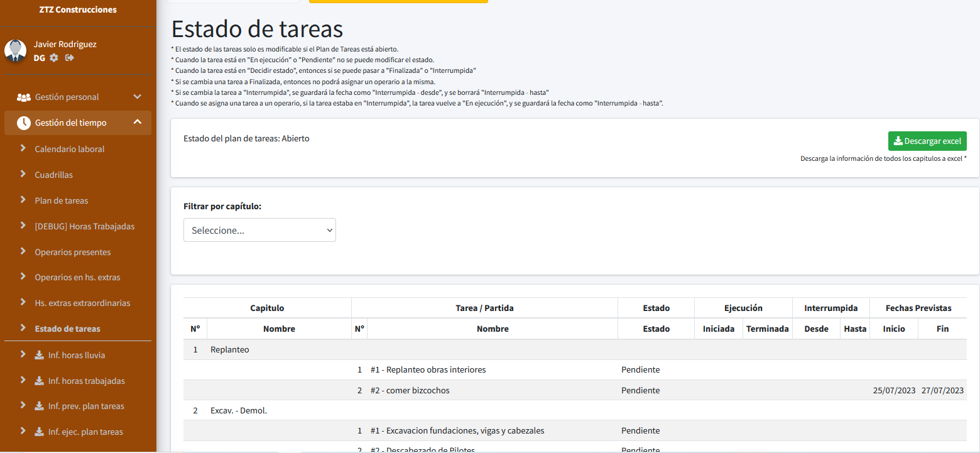Open Plan de tareas menu item
980x453 pixels.
[62, 201]
